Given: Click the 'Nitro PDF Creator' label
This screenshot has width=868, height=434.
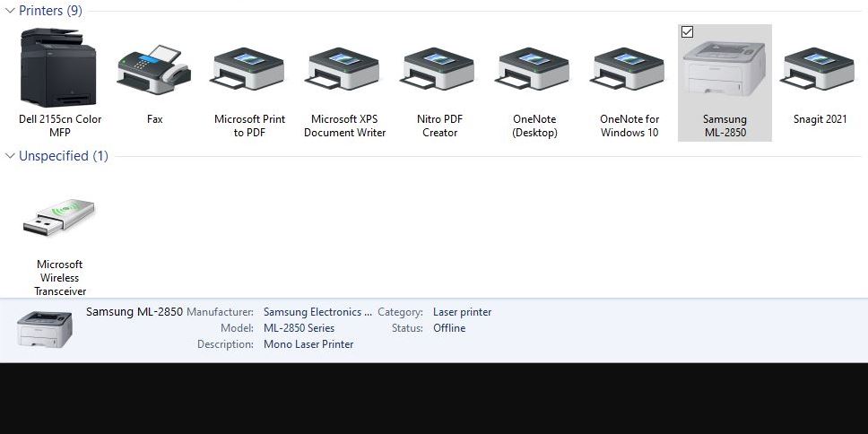Looking at the screenshot, I should 439,126.
